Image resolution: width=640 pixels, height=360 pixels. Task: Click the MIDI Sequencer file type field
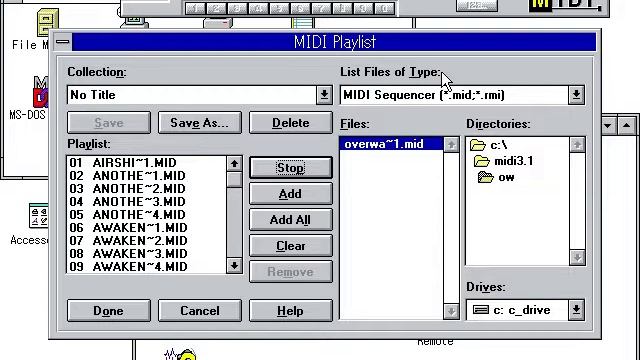point(454,95)
